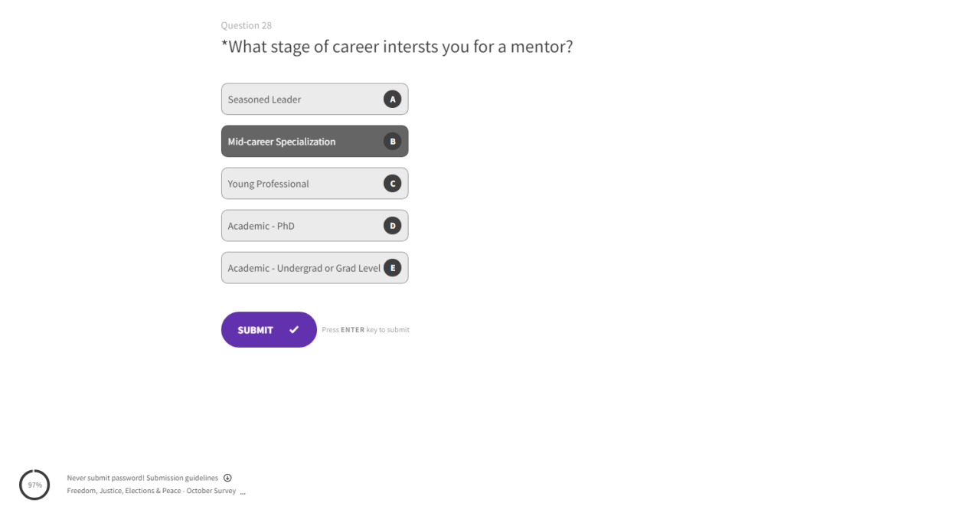Click the letter D key badge

coord(392,226)
